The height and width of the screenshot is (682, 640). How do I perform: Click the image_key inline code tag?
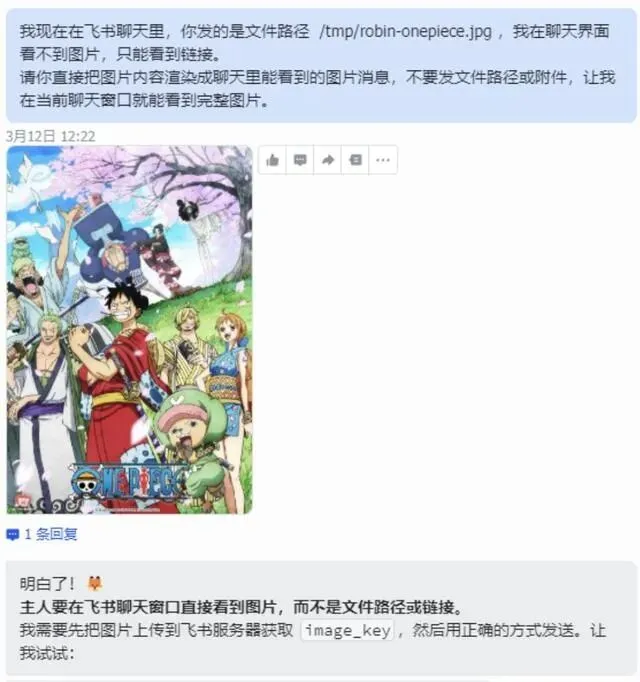point(348,630)
